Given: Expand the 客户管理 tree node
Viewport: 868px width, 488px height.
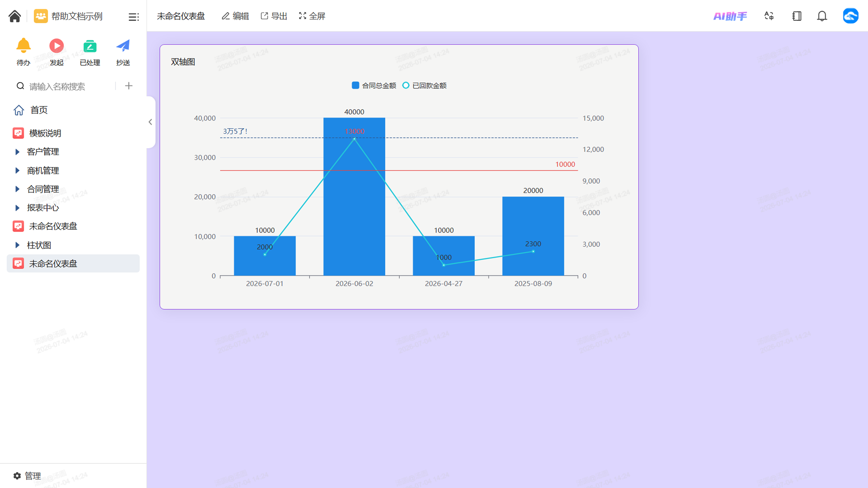Looking at the screenshot, I should click(x=17, y=152).
